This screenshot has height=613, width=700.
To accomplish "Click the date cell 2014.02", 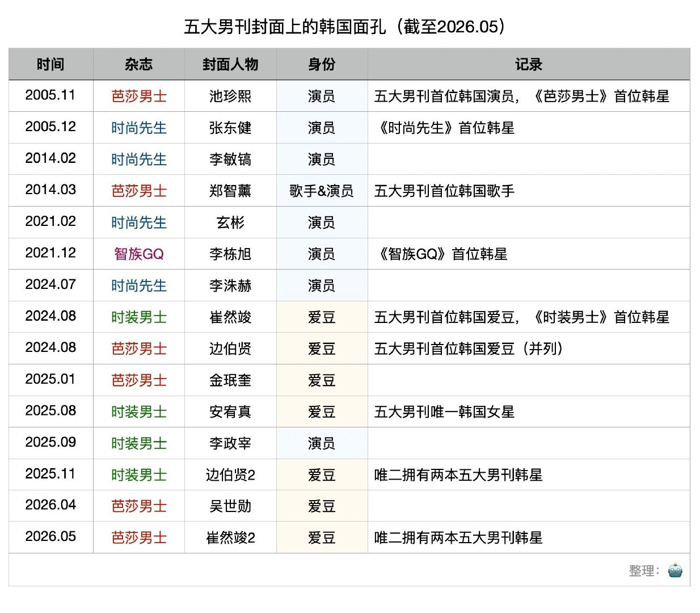I will point(50,158).
